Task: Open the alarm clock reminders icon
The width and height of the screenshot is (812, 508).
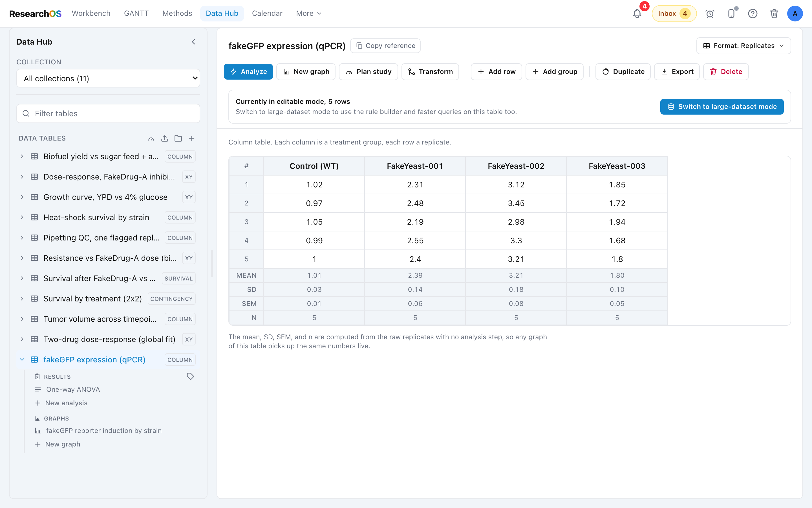Action: (710, 14)
